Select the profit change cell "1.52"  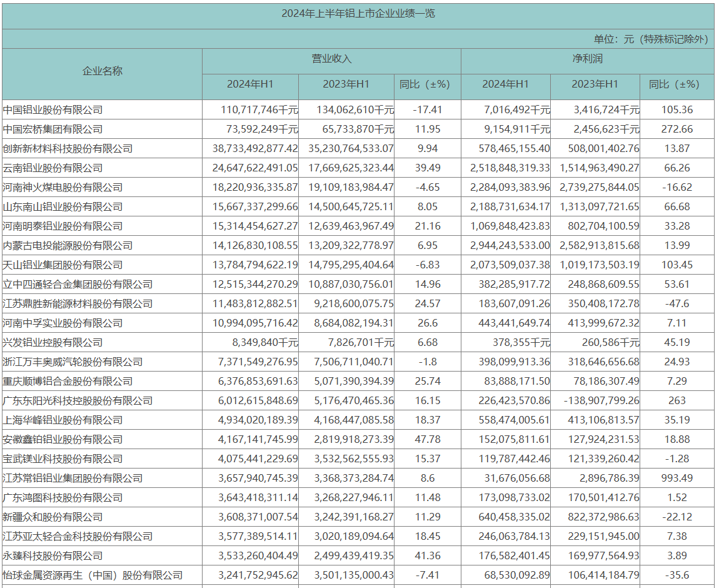[x=677, y=498]
